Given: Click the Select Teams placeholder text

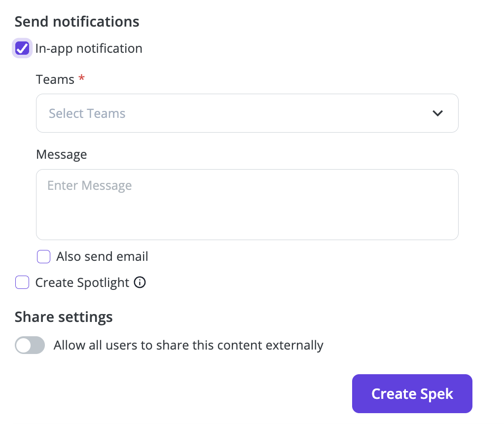Looking at the screenshot, I should [87, 113].
